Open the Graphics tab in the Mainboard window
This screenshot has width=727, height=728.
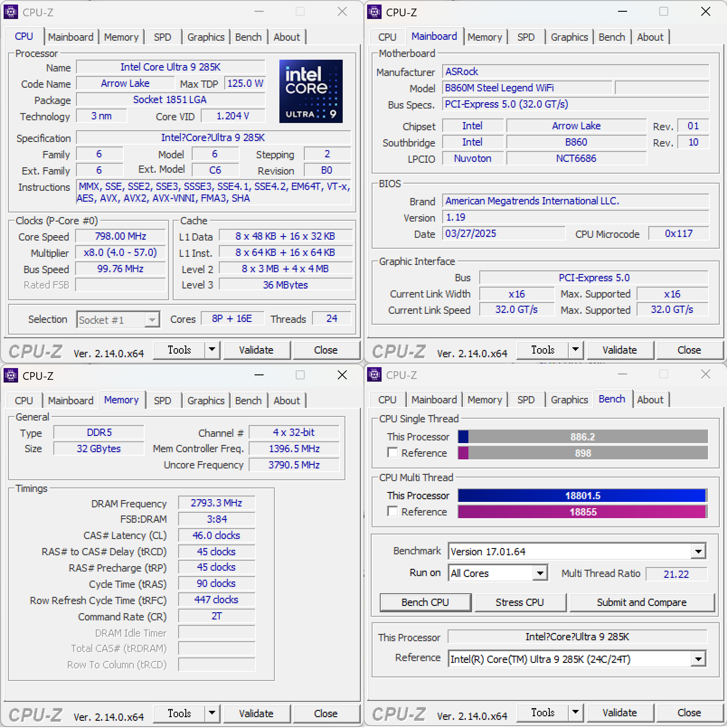[569, 37]
